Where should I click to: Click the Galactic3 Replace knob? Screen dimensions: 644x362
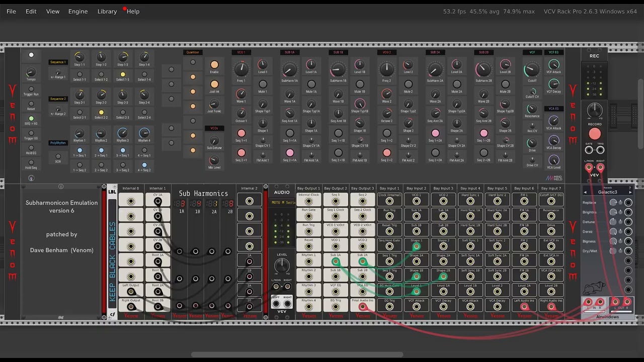(613, 203)
